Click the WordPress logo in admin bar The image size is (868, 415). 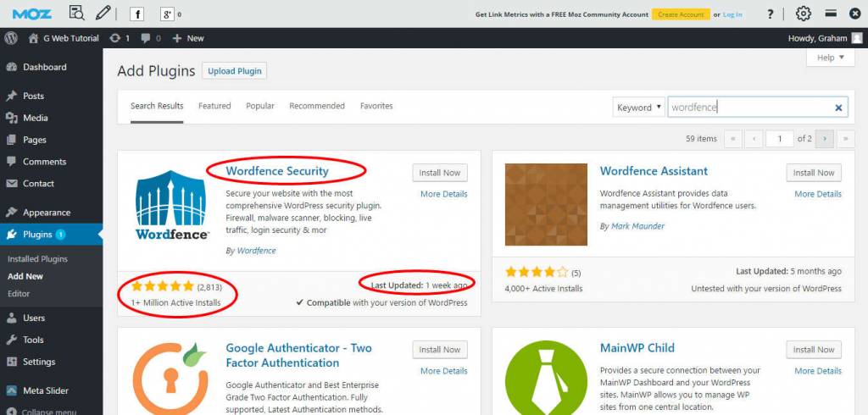(11, 38)
